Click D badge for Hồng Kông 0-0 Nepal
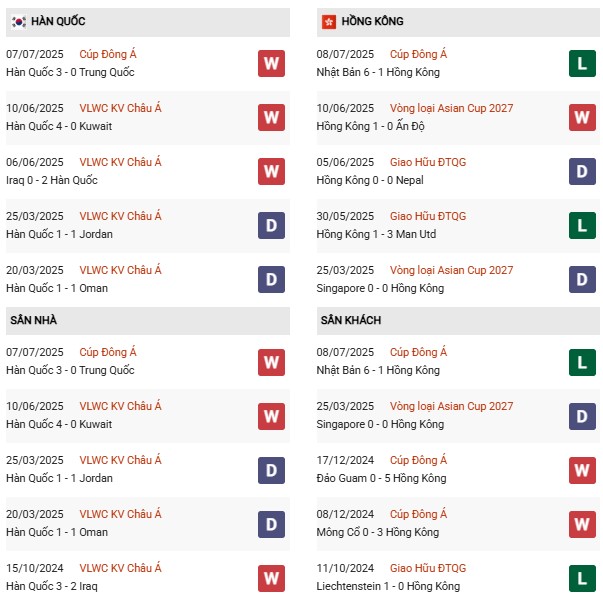603x601 pixels. click(x=583, y=171)
